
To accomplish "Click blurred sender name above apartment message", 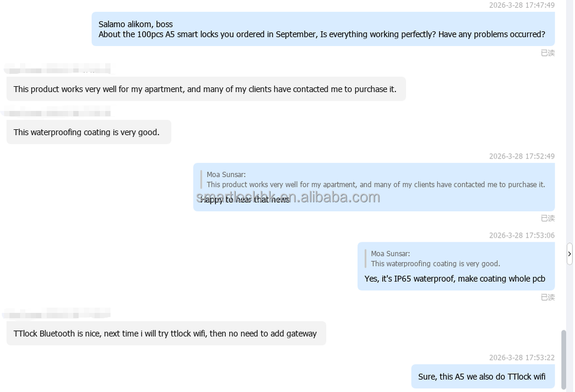I will pos(57,68).
